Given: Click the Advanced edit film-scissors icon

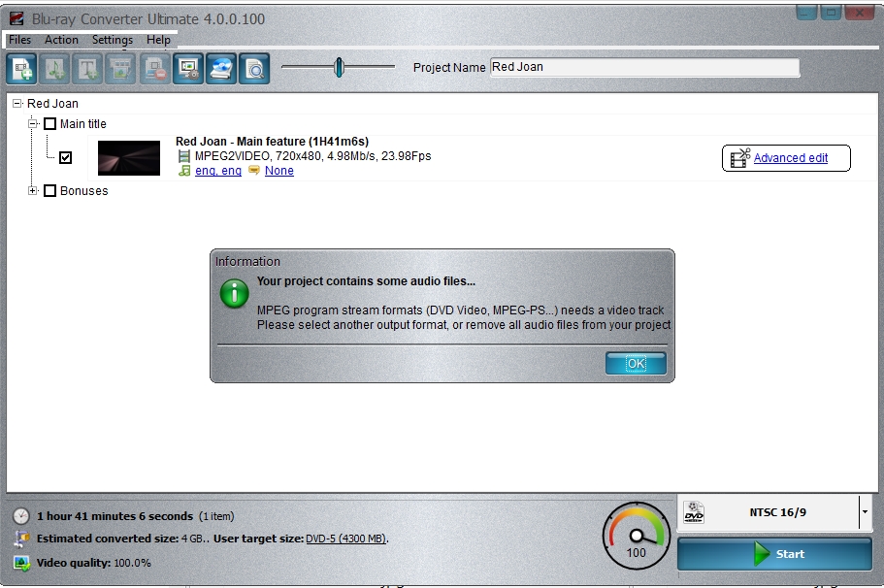Looking at the screenshot, I should (x=740, y=158).
